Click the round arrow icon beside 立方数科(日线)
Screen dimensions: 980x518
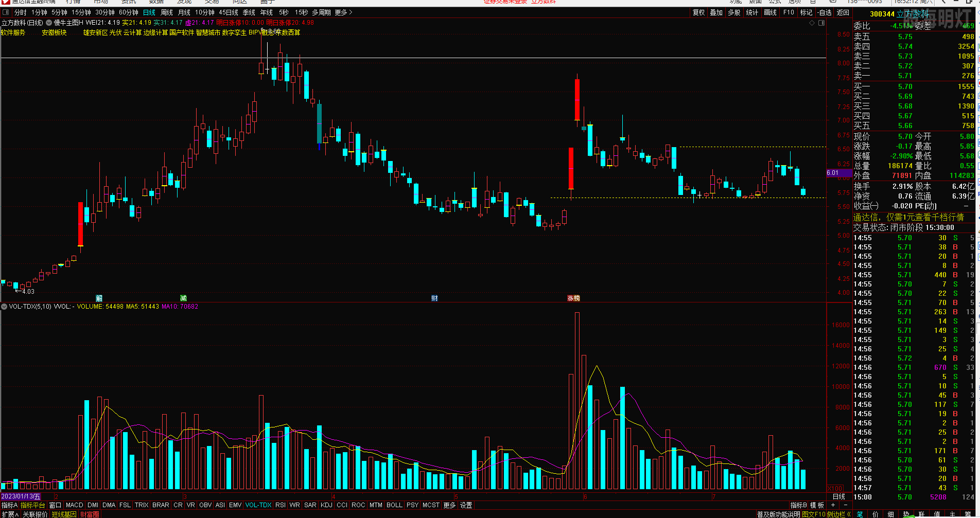(x=49, y=23)
